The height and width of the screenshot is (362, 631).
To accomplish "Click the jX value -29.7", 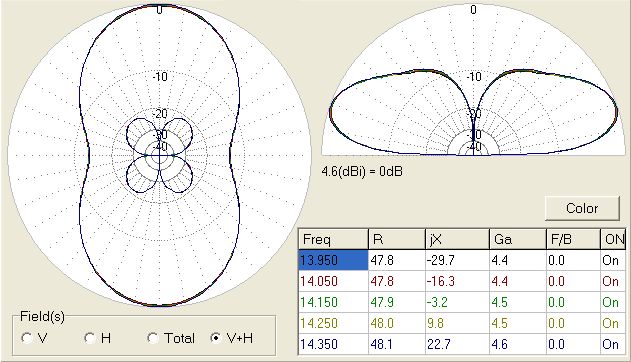I will (x=458, y=260).
